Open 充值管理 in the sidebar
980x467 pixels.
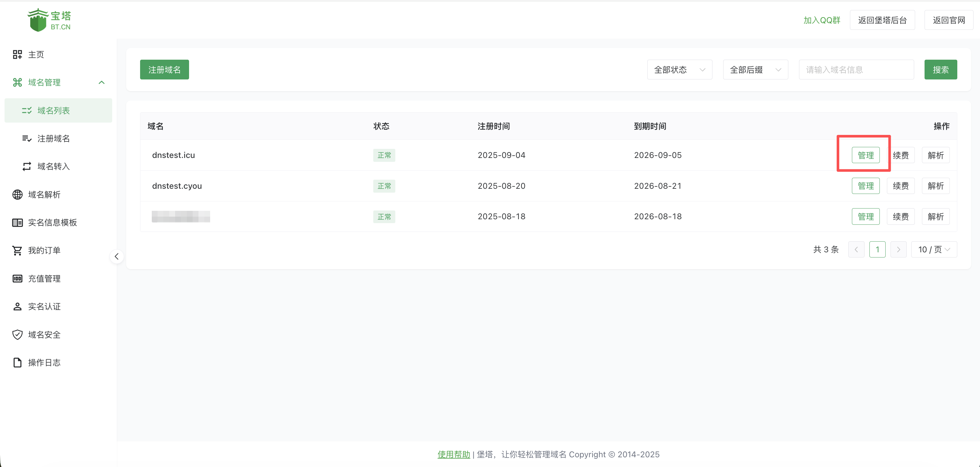coord(44,278)
